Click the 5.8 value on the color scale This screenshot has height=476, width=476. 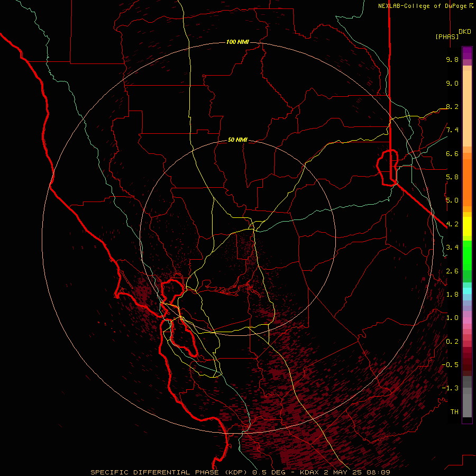click(452, 177)
